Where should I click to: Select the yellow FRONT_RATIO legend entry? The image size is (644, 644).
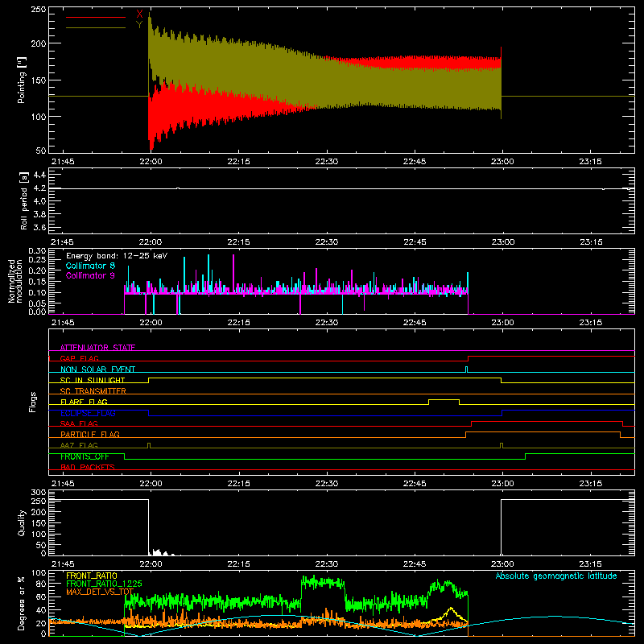pyautogui.click(x=92, y=576)
